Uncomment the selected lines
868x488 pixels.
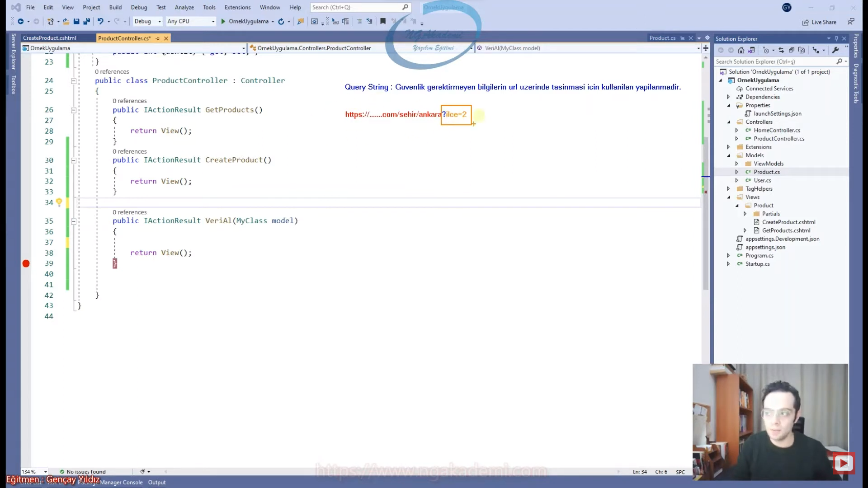[369, 21]
